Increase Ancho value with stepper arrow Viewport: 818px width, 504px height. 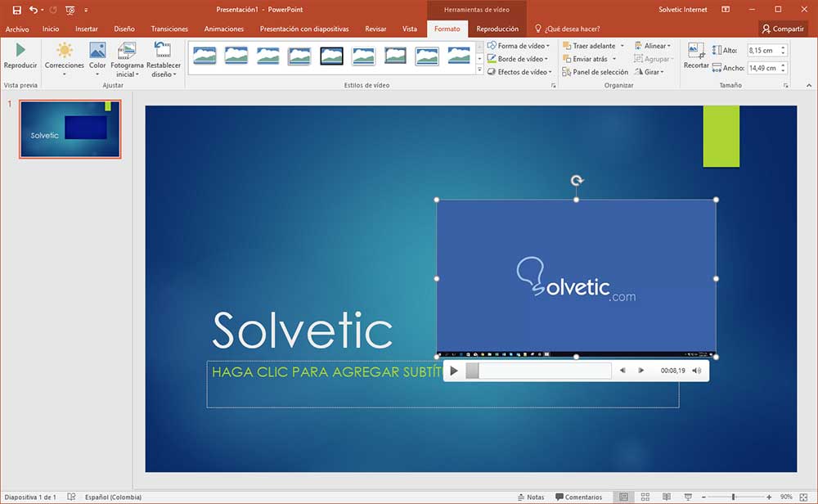[x=784, y=65]
